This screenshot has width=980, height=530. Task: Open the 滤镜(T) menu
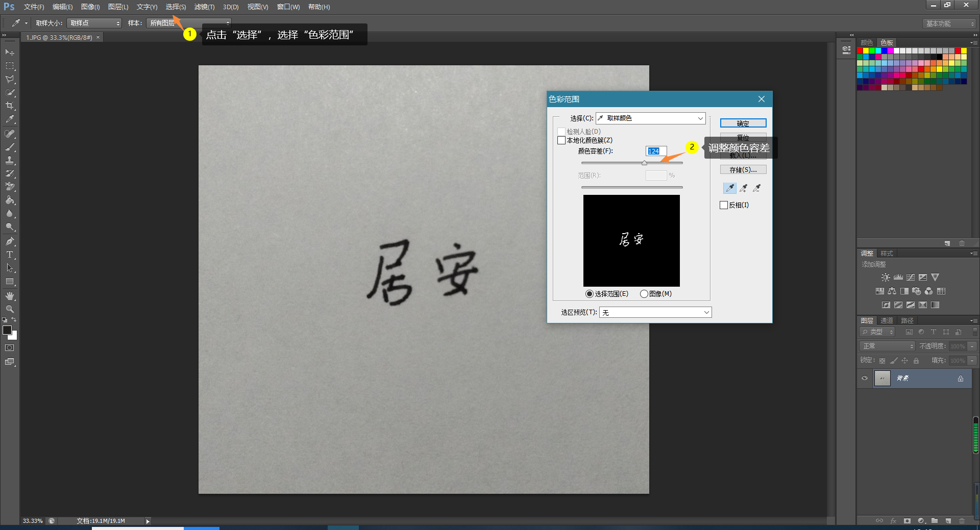(204, 7)
